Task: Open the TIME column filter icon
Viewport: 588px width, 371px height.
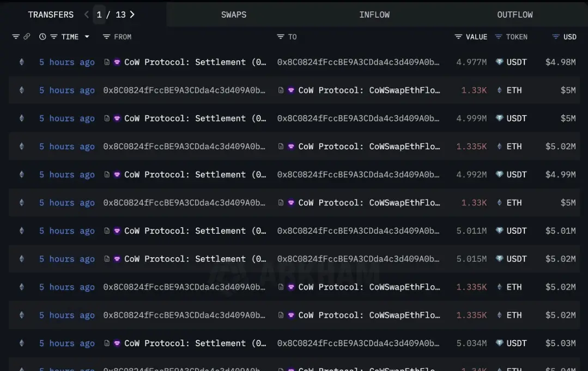Action: 54,37
